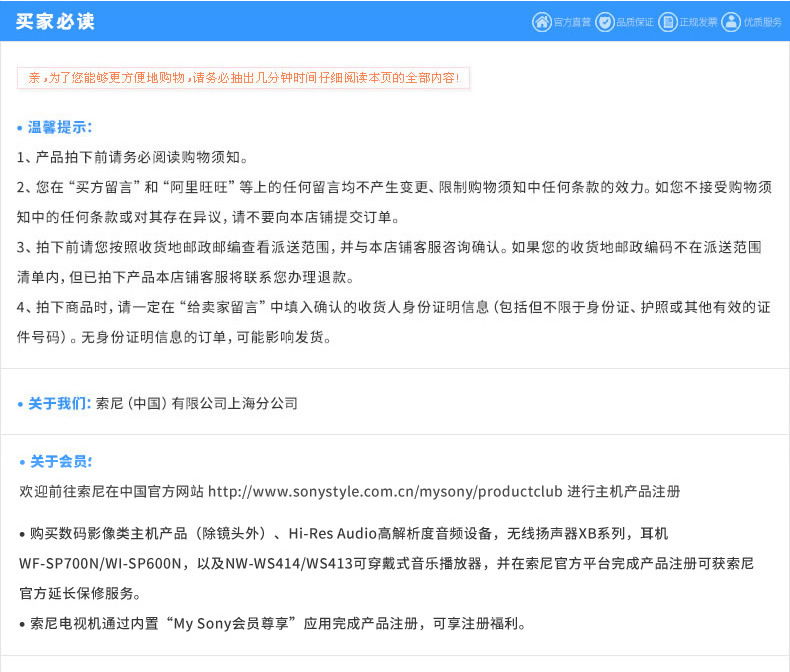Click the 优质服务 person icon

[731, 22]
